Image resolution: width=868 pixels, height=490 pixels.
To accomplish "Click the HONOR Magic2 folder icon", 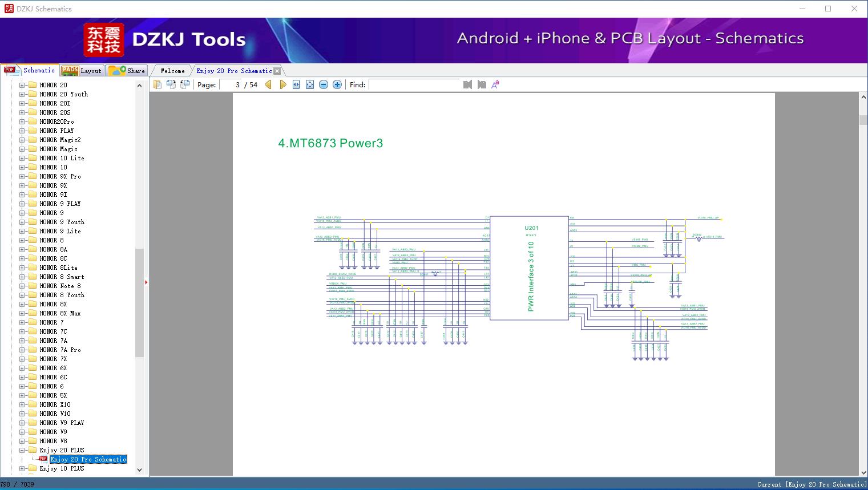I will pyautogui.click(x=33, y=140).
